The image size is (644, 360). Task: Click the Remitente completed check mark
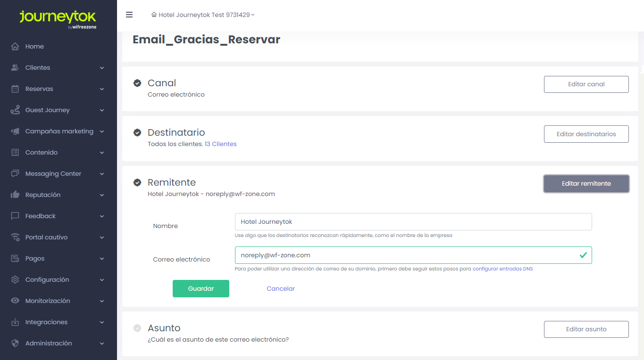137,182
